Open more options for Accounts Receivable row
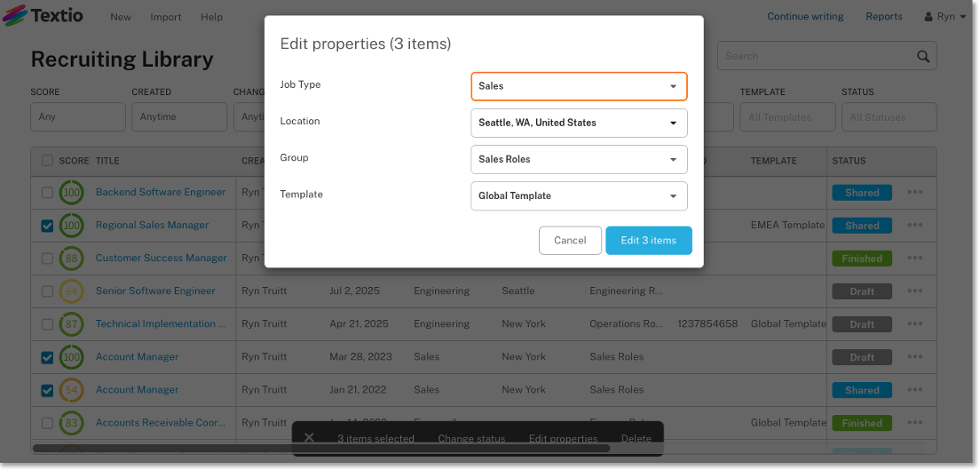 pyautogui.click(x=915, y=422)
